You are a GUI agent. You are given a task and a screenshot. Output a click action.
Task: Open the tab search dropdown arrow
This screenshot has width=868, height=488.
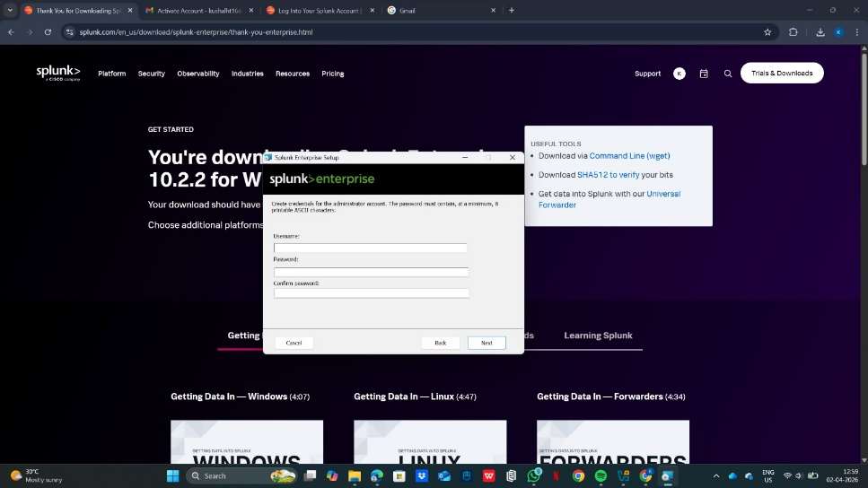[x=10, y=10]
